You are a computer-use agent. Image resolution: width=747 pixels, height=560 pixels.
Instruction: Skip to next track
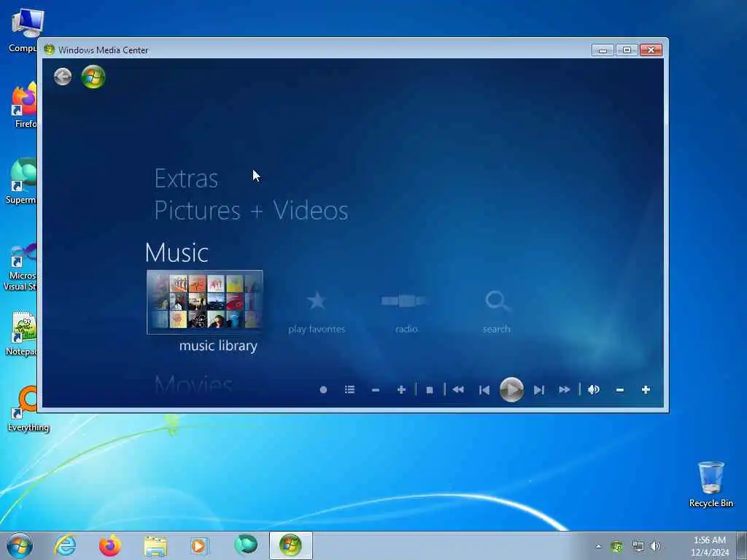(x=539, y=390)
